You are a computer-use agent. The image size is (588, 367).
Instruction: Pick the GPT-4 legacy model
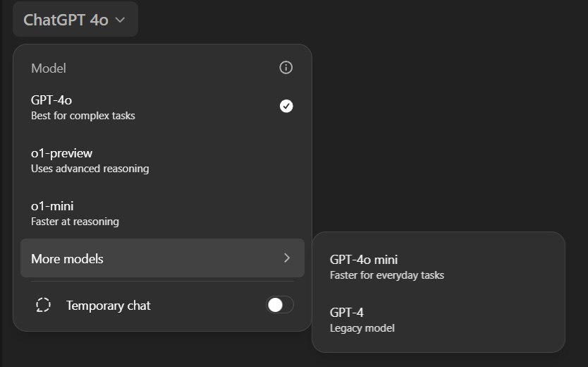tap(347, 312)
